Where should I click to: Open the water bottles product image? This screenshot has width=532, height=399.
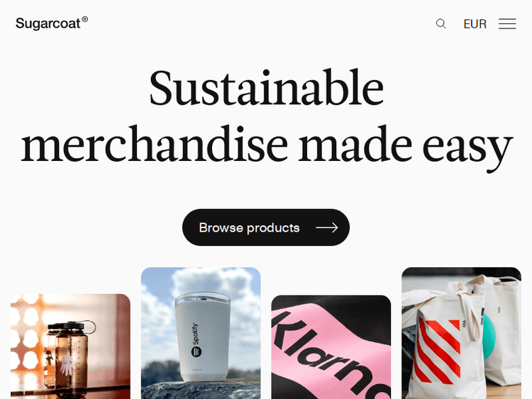(x=70, y=347)
